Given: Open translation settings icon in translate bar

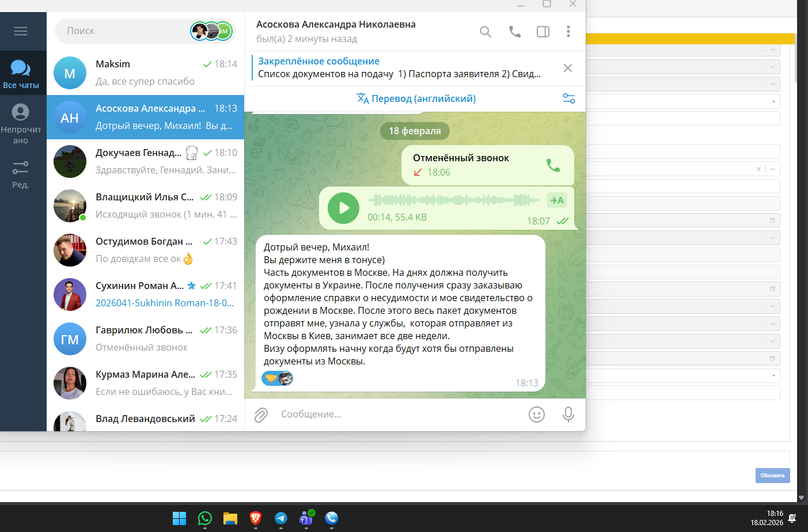Looking at the screenshot, I should point(569,98).
